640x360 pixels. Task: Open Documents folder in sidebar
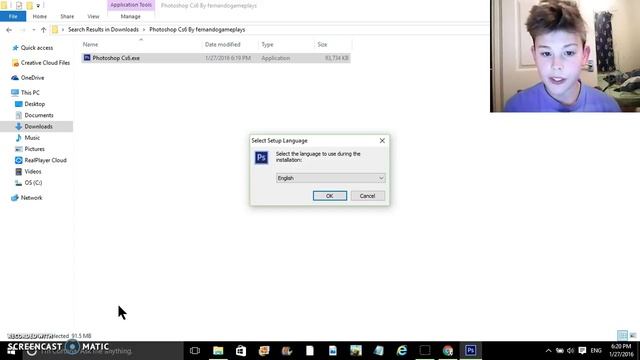[x=39, y=116]
